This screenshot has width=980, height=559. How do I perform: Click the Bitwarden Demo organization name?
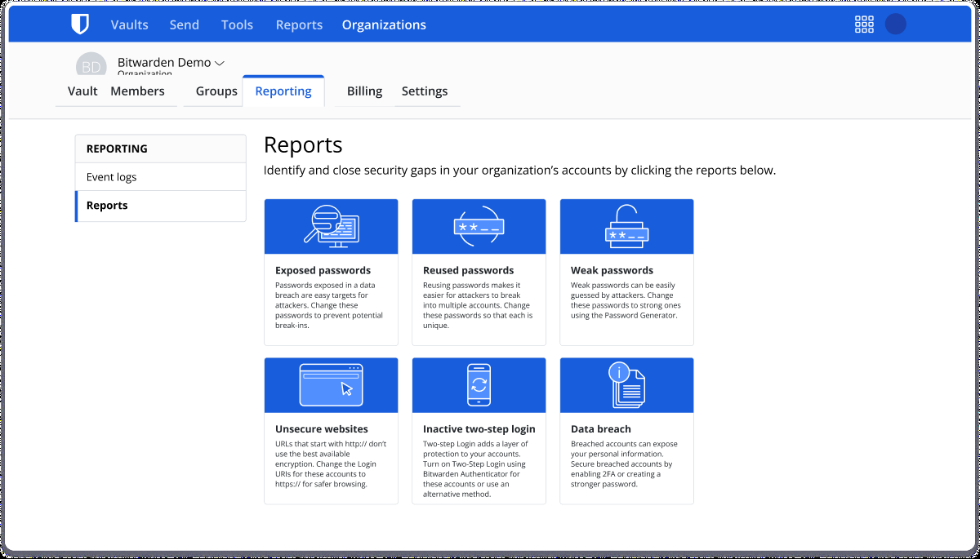click(x=164, y=63)
